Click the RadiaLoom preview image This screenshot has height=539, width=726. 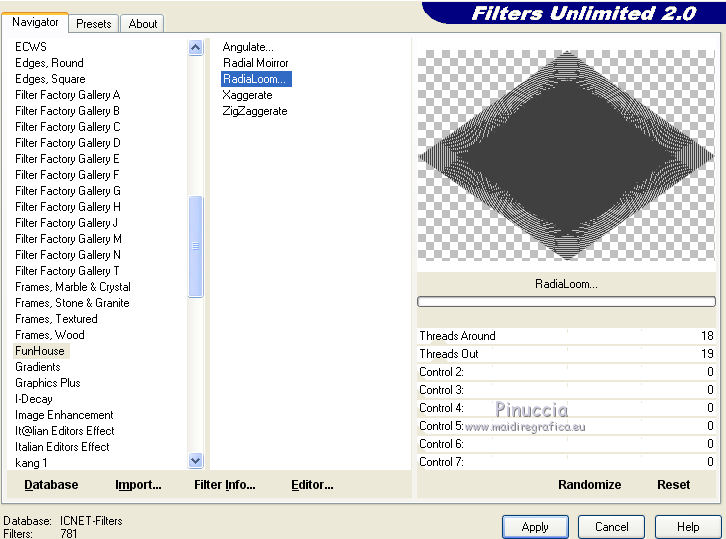[566, 155]
